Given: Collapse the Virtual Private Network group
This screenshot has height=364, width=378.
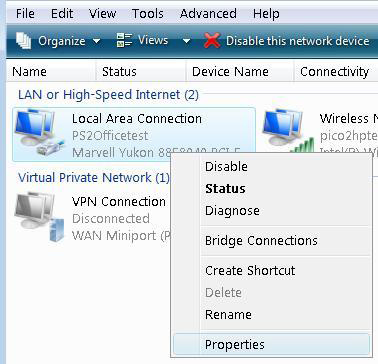Looking at the screenshot, I should [x=94, y=177].
